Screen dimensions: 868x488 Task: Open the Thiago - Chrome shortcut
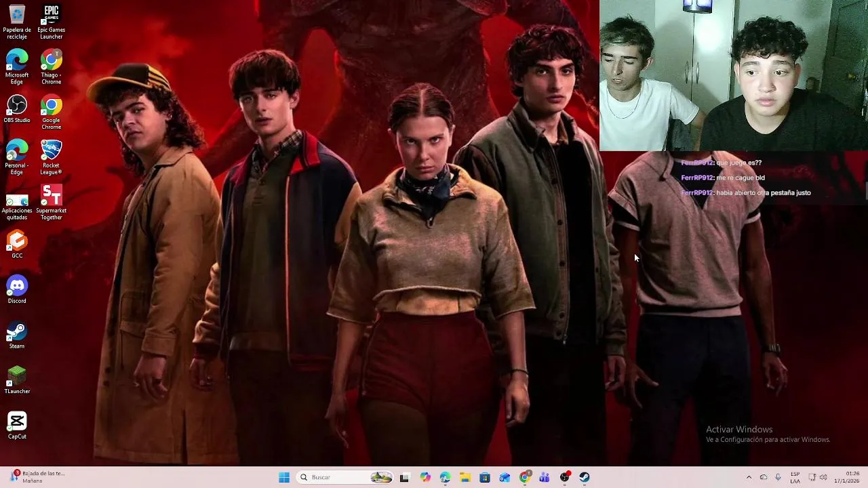[x=52, y=66]
